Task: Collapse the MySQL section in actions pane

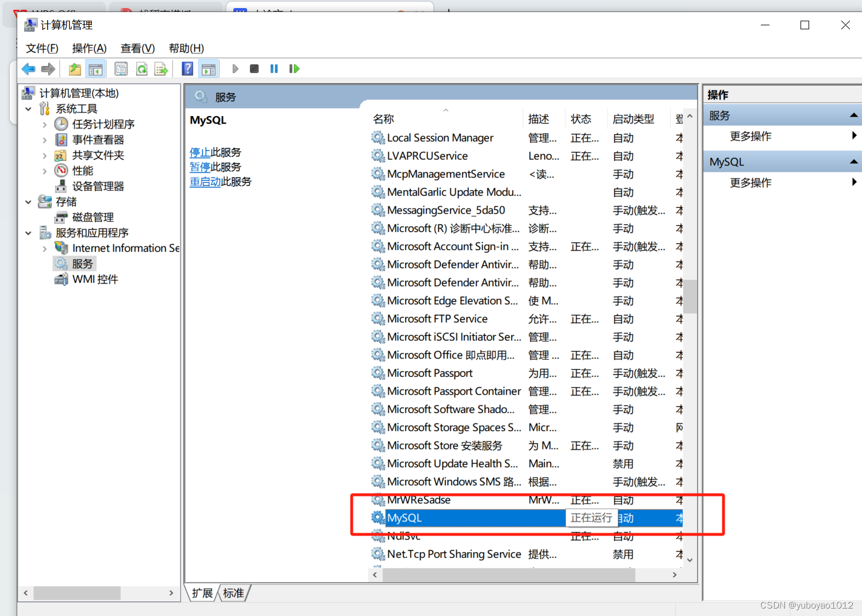Action: point(854,162)
